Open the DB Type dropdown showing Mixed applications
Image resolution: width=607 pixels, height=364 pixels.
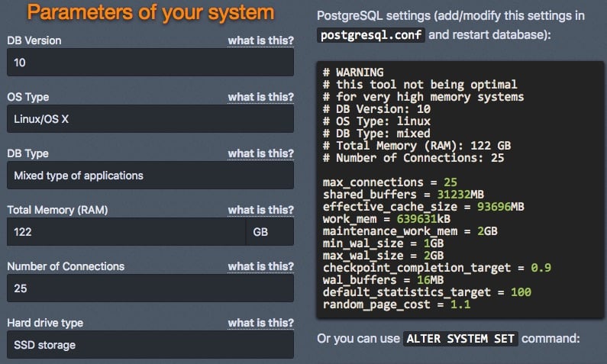pos(150,176)
